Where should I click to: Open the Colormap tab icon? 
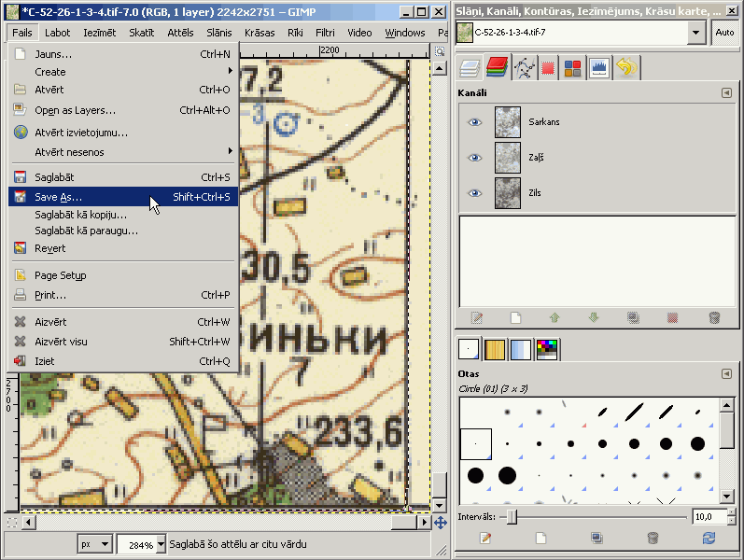pyautogui.click(x=573, y=68)
